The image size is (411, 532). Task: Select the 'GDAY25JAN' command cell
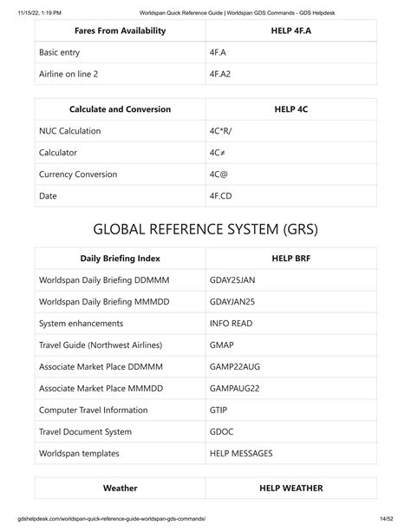coord(291,280)
